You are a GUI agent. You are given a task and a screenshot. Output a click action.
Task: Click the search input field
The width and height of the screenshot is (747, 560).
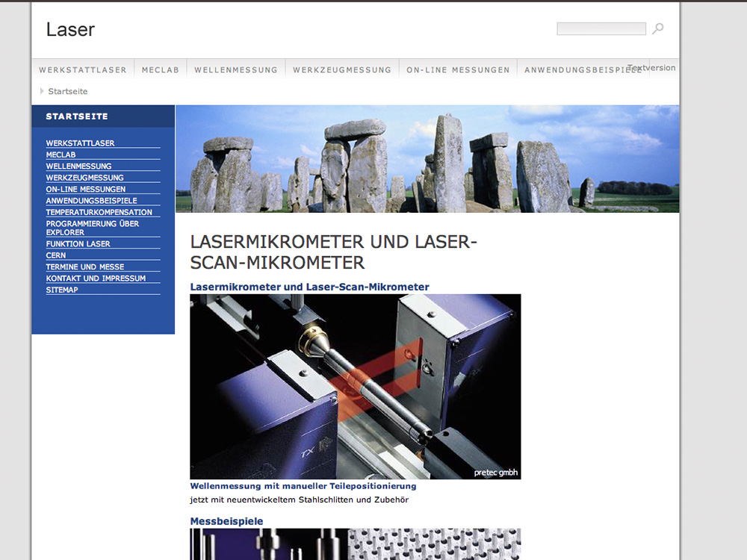click(601, 29)
